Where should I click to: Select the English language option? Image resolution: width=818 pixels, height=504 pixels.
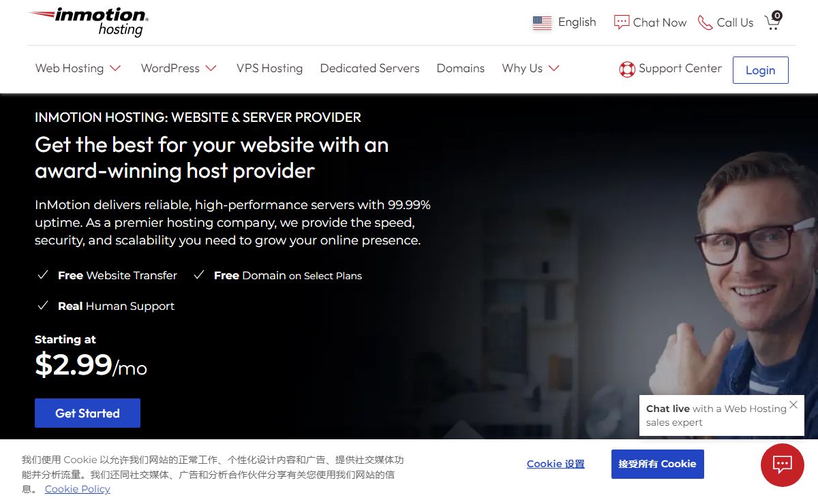577,22
